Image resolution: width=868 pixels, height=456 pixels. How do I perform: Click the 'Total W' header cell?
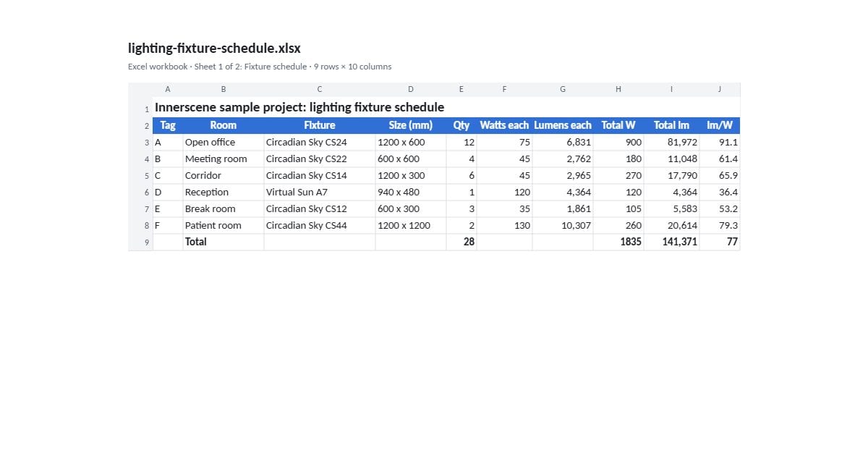(618, 125)
